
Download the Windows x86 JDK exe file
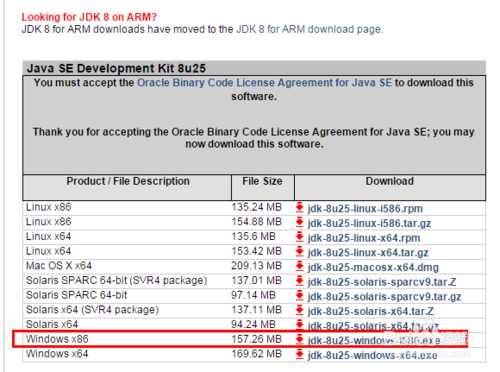coord(374,341)
